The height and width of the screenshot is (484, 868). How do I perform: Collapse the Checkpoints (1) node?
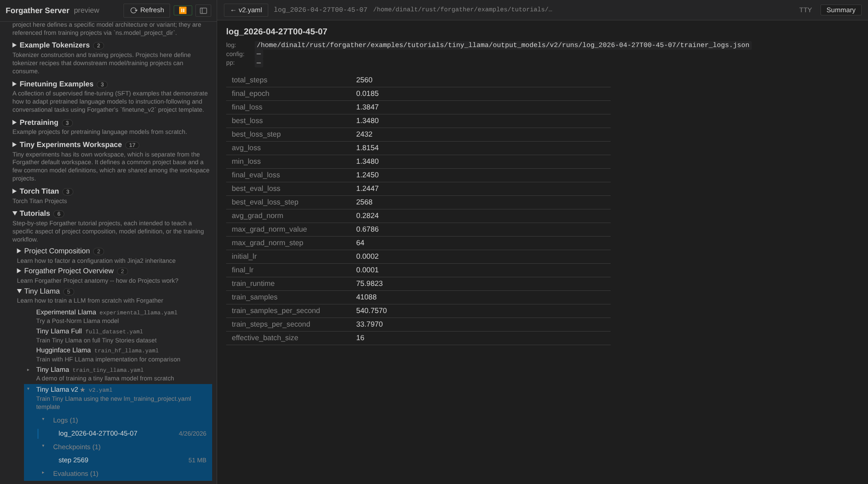(x=43, y=446)
